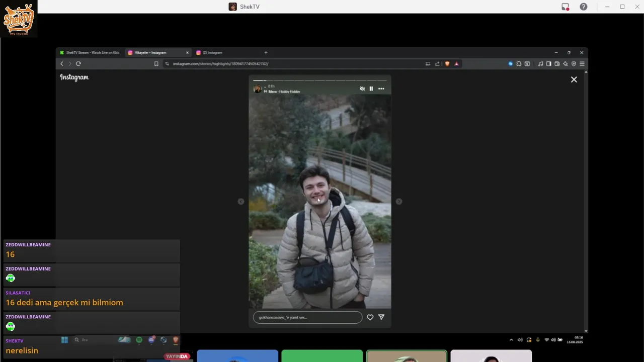The height and width of the screenshot is (362, 644).
Task: Click the YAYINDA live badge
Action: (177, 356)
